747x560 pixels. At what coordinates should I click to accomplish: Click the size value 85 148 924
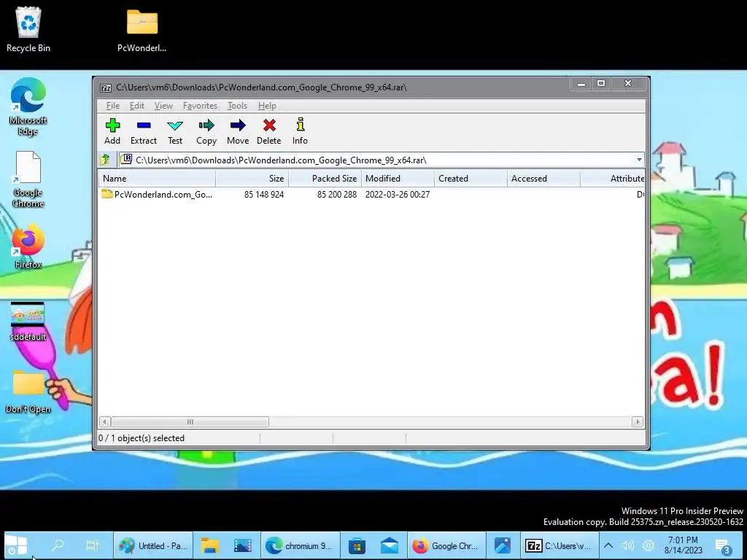[x=264, y=194]
